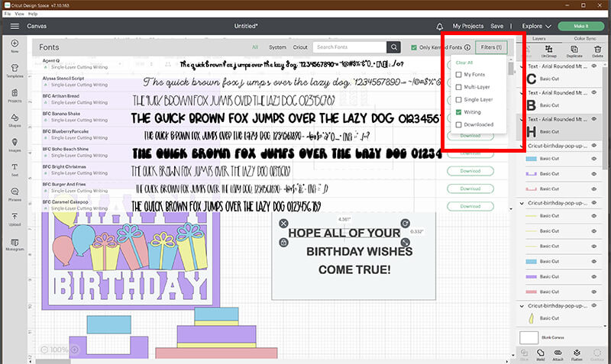Viewport: 611px width, 364px height.
Task: Uncheck the Writing filter
Action: pos(459,112)
